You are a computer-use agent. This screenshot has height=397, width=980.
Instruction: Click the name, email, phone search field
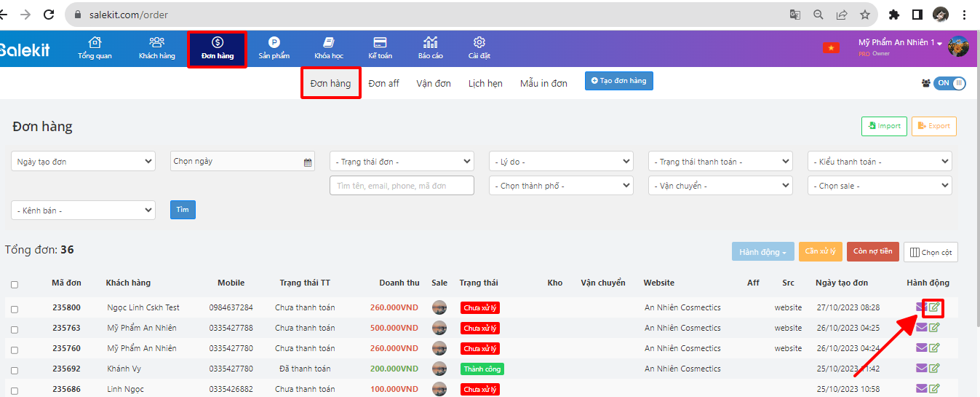(402, 186)
